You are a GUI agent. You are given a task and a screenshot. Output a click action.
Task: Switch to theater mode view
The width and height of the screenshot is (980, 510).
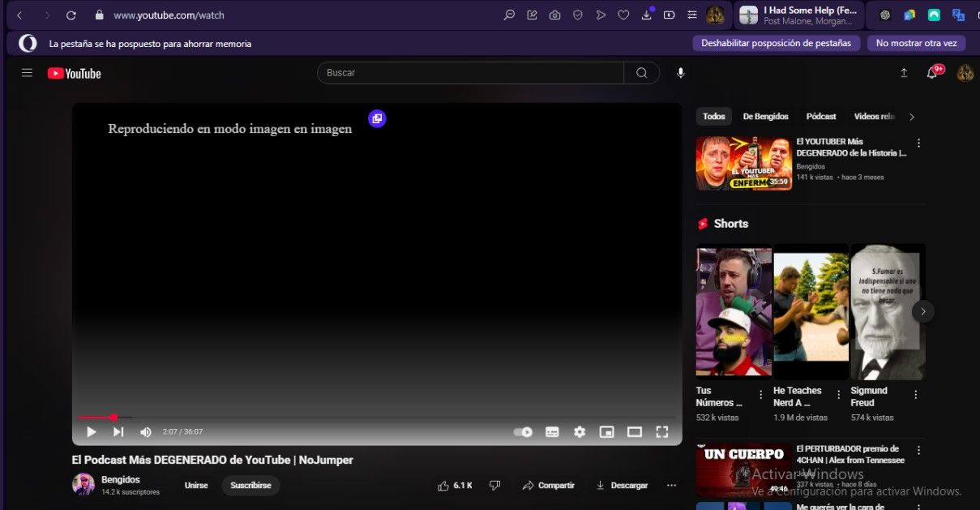click(635, 432)
